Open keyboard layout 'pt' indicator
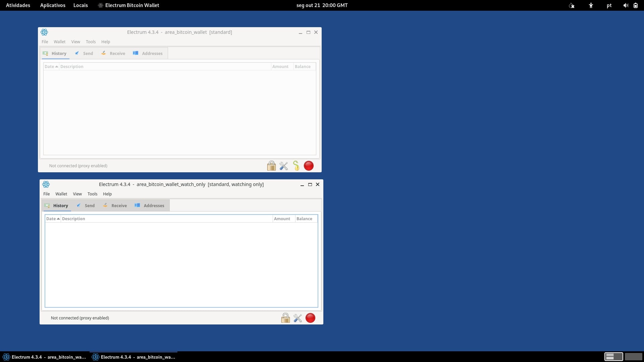This screenshot has height=362, width=644. pyautogui.click(x=609, y=5)
